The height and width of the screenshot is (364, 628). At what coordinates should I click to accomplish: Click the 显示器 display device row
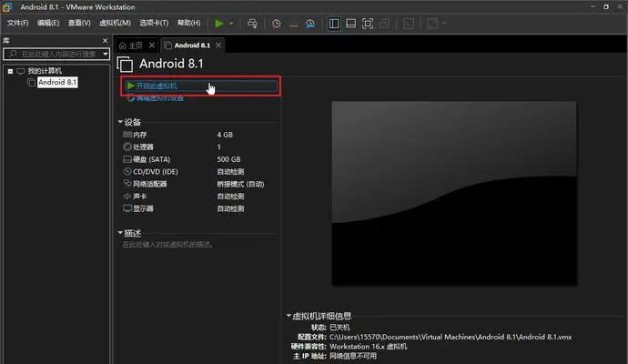(199, 208)
